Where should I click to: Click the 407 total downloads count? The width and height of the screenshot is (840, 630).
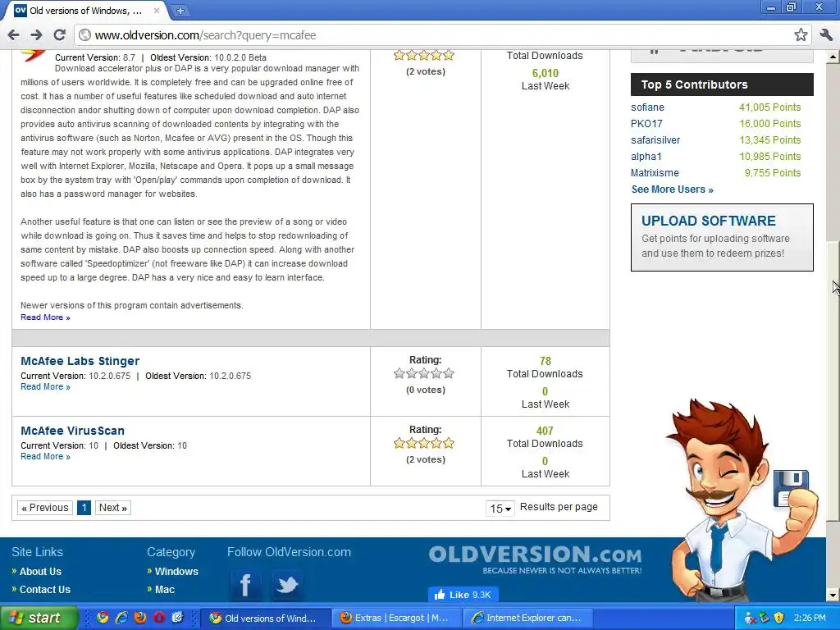coord(545,431)
